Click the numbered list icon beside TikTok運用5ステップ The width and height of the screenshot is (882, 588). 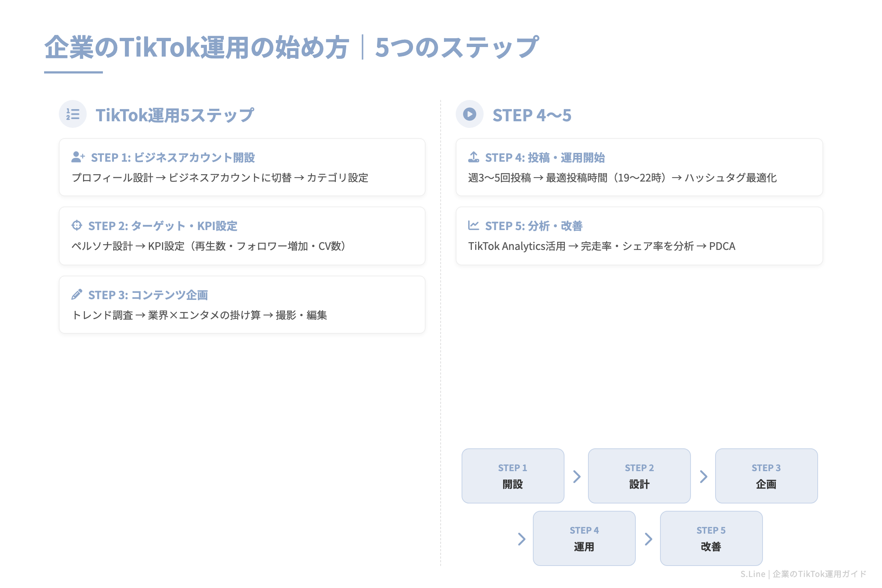(72, 114)
